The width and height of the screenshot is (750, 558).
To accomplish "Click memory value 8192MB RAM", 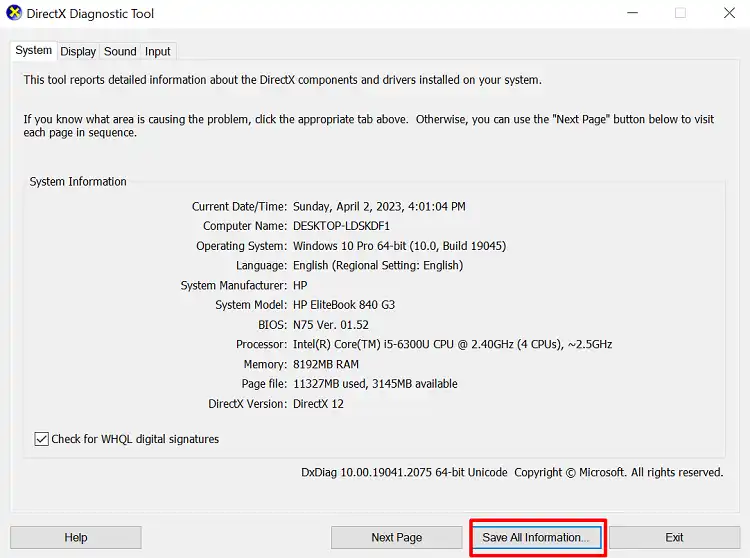I will [326, 364].
